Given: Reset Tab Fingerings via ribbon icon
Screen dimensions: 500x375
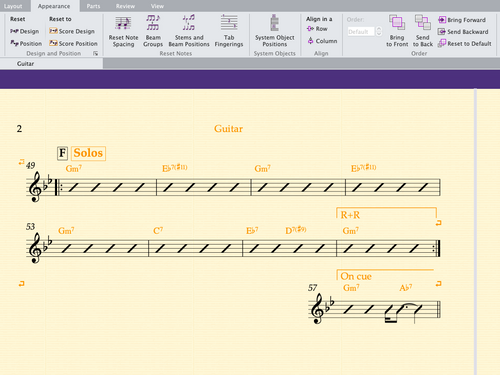Looking at the screenshot, I should [229, 23].
